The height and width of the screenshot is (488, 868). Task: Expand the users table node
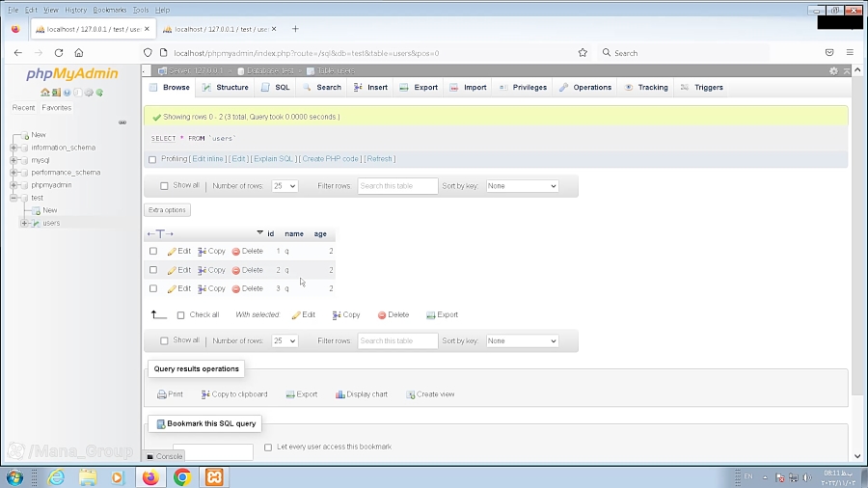[x=24, y=223]
